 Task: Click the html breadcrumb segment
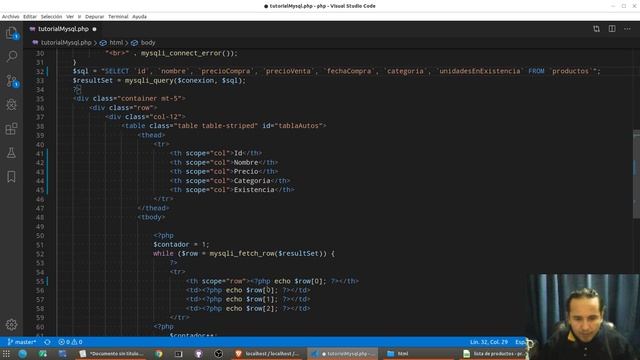click(x=116, y=42)
